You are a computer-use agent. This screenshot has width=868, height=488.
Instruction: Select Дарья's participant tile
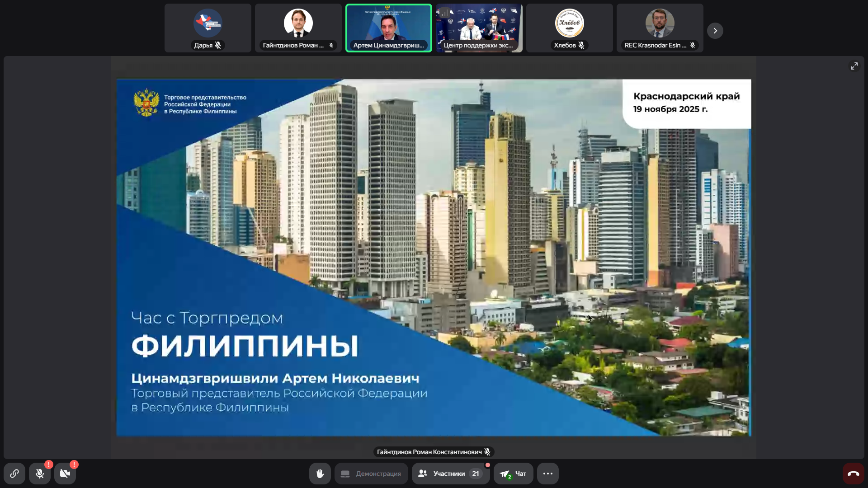(208, 28)
